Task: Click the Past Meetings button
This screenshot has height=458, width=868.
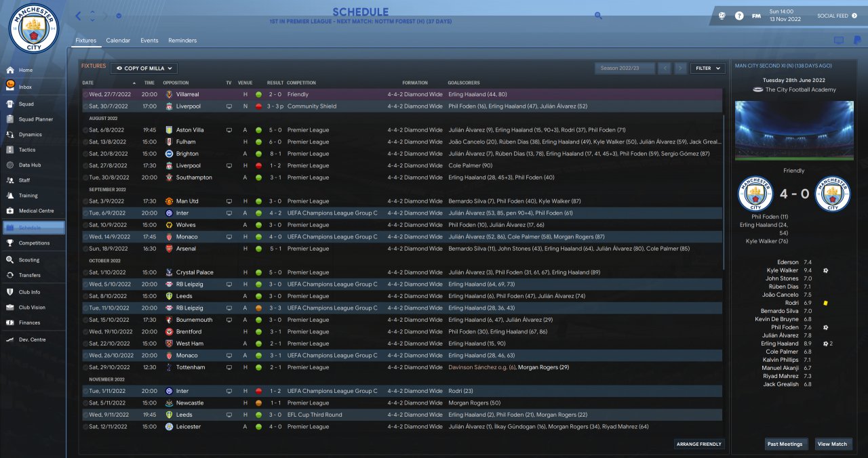Action: (785, 444)
